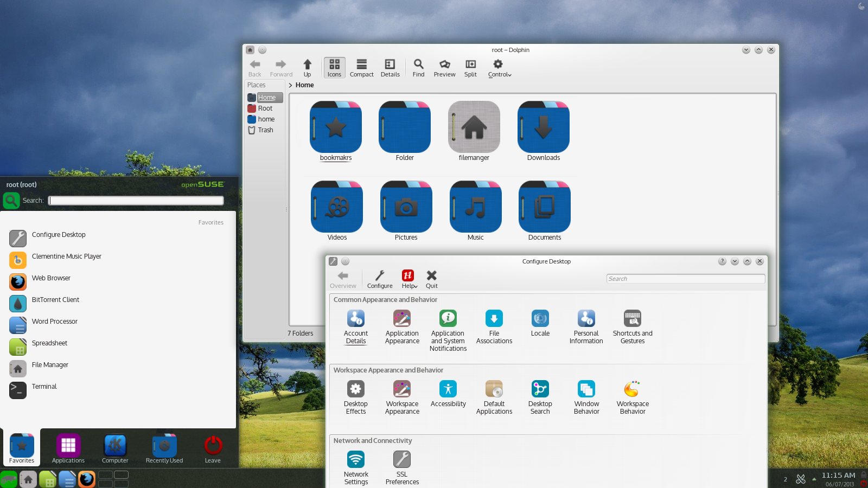
Task: Toggle Split view in Dolphin
Action: pyautogui.click(x=471, y=68)
